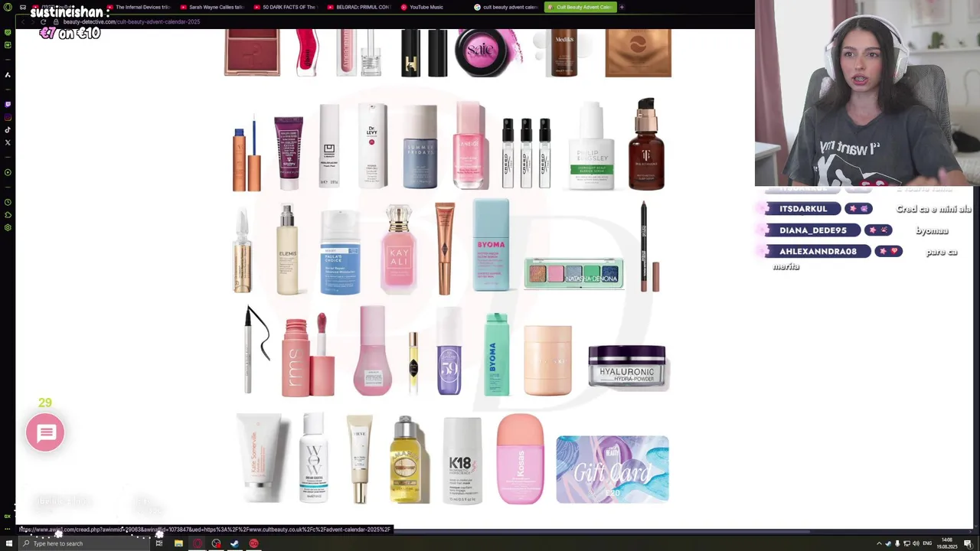Click the Philip Kingsley white bottle

[x=592, y=146]
